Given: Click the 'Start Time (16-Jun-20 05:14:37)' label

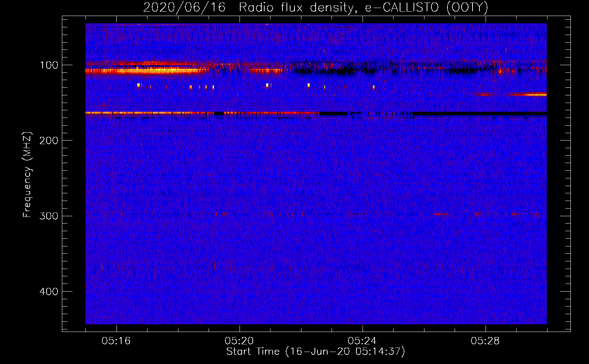Looking at the screenshot, I should point(316,352).
